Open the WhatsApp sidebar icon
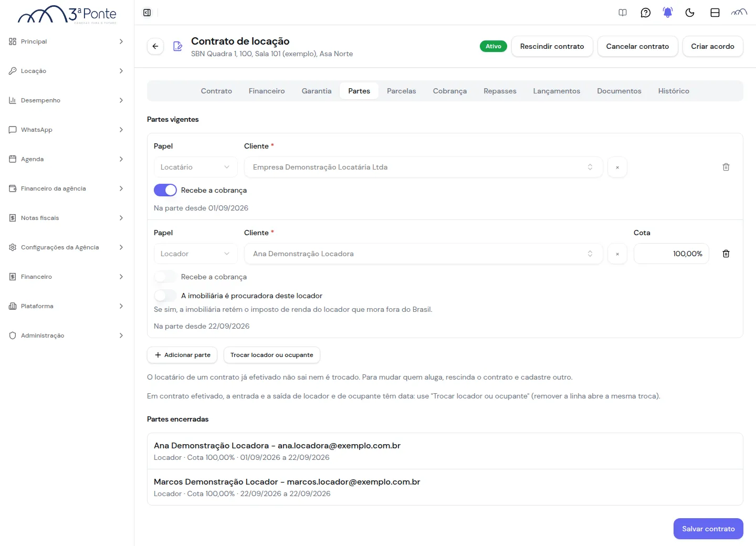The height and width of the screenshot is (546, 756). tap(13, 130)
